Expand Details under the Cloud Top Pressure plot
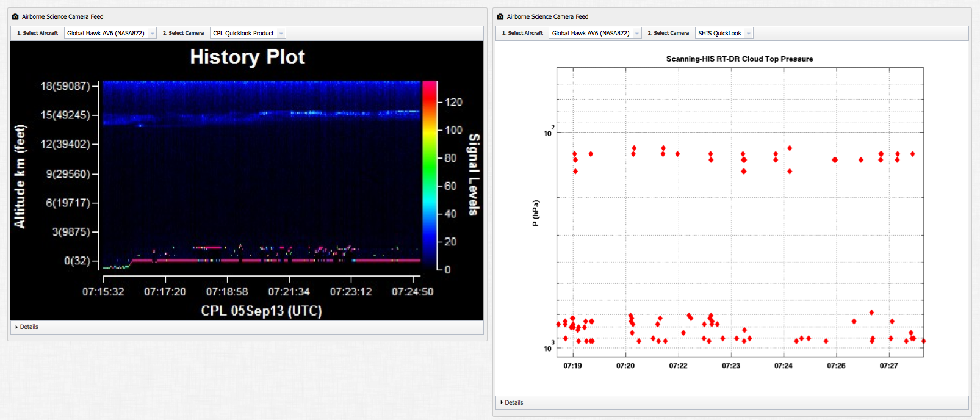 coord(512,402)
